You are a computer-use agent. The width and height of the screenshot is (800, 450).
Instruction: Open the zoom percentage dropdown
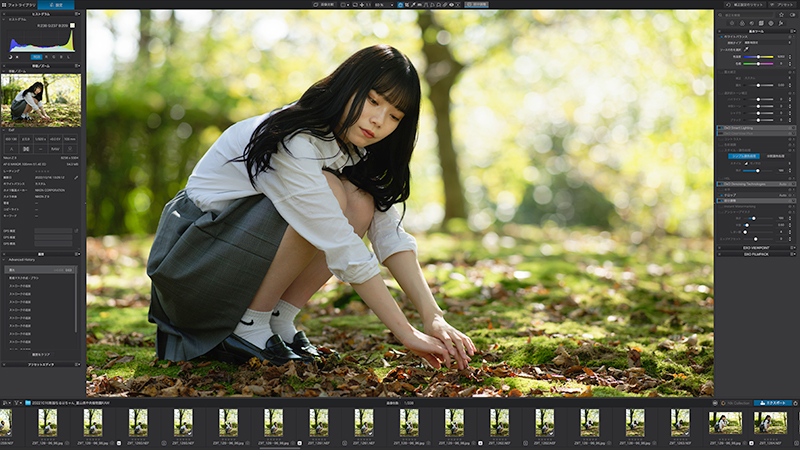385,5
